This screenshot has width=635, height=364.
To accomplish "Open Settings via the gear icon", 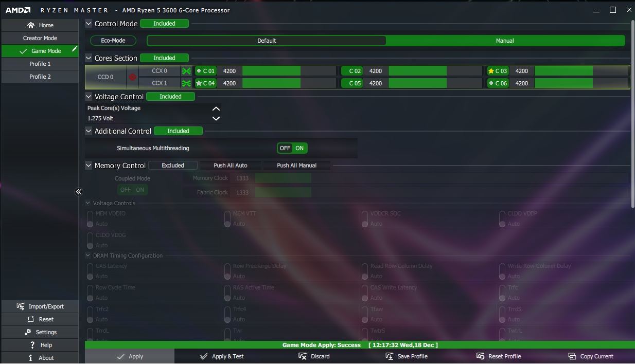I will click(29, 332).
